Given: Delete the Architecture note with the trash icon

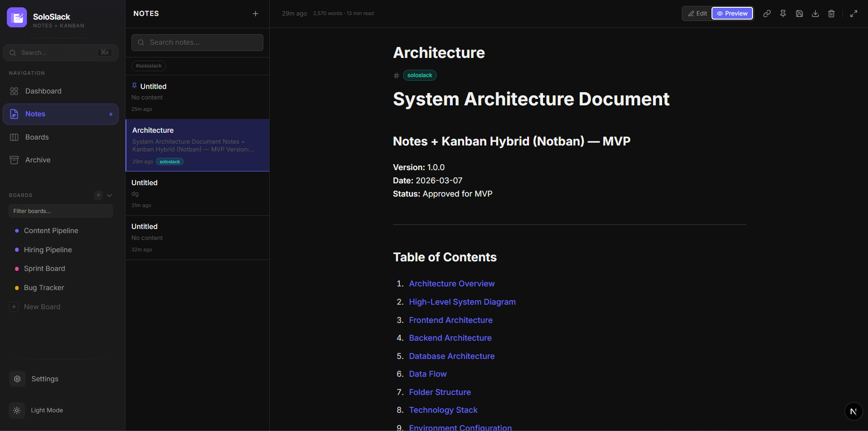Looking at the screenshot, I should pyautogui.click(x=831, y=14).
